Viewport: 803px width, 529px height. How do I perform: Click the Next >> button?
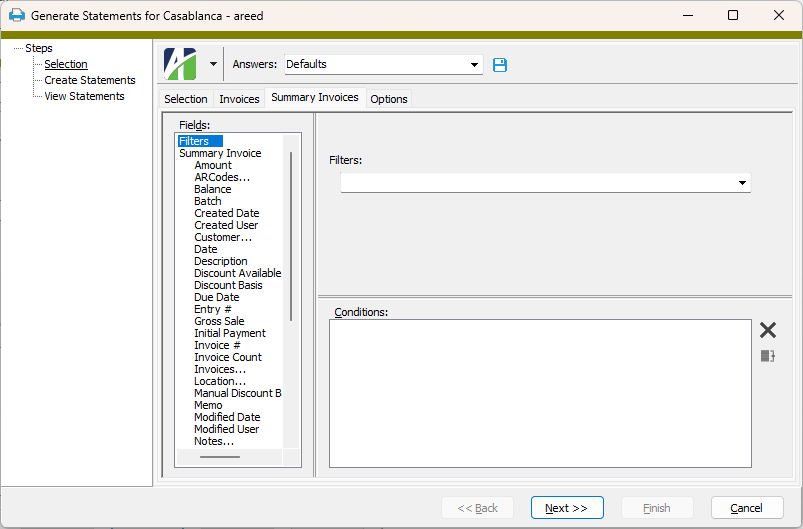point(567,508)
